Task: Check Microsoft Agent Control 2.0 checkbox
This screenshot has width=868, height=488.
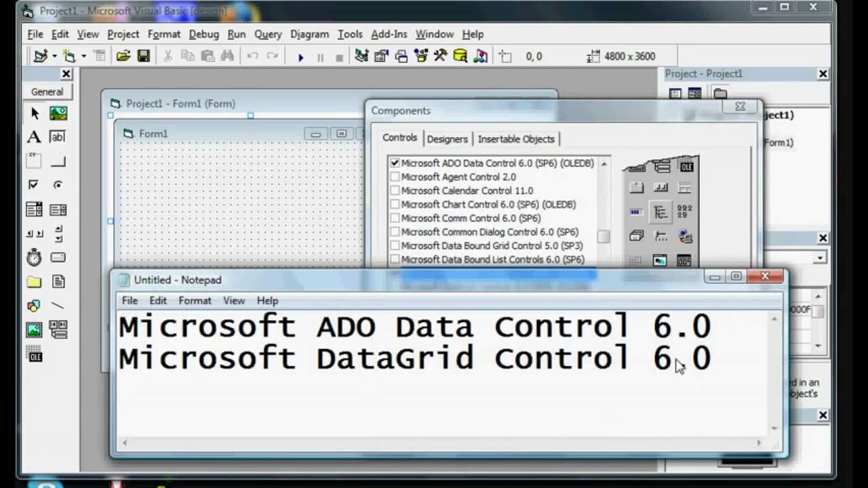Action: click(x=395, y=177)
